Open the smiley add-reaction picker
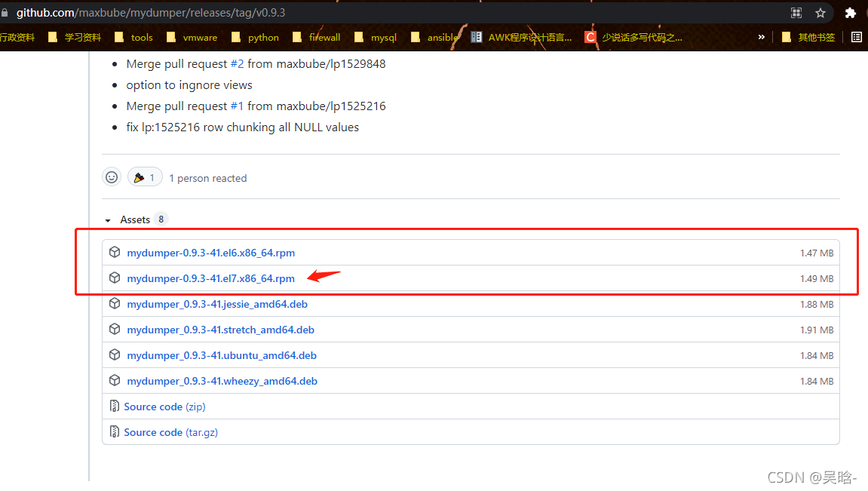 pyautogui.click(x=112, y=177)
